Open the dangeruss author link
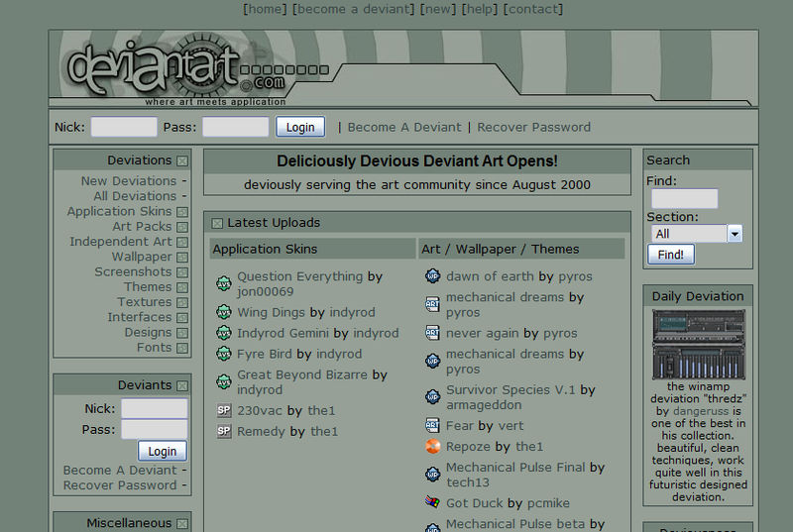 pos(701,411)
